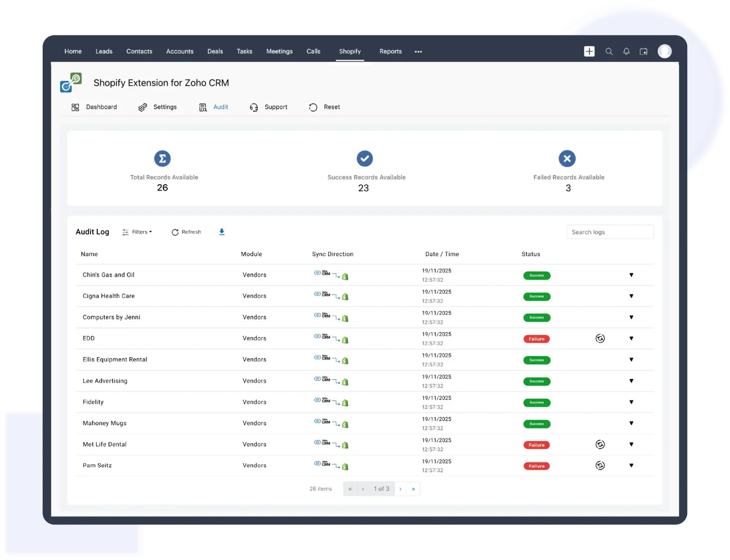Image resolution: width=730 pixels, height=560 pixels.
Task: Open the Reports module tab
Action: coord(391,51)
